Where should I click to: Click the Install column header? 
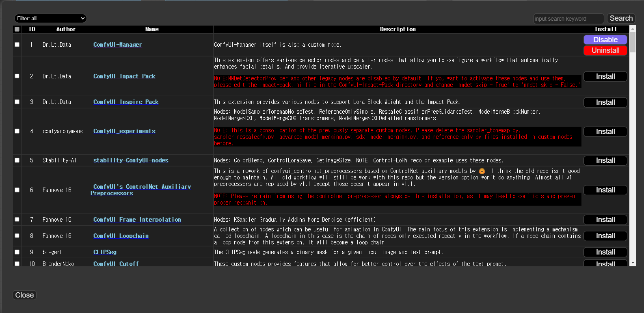click(605, 29)
